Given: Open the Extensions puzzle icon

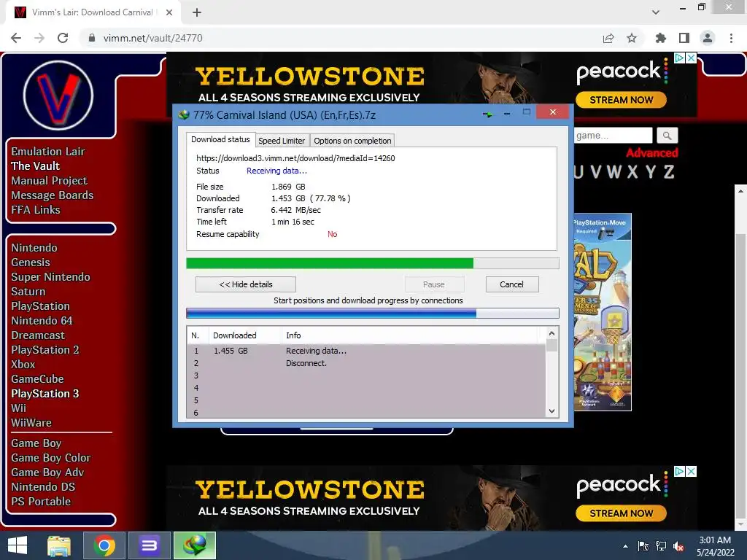Looking at the screenshot, I should pyautogui.click(x=661, y=38).
